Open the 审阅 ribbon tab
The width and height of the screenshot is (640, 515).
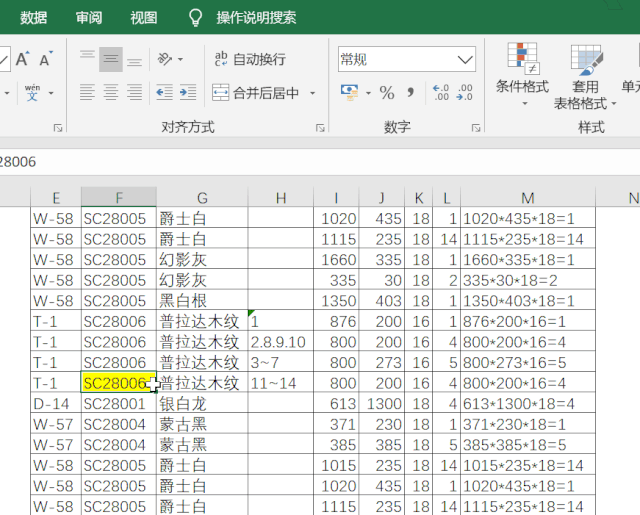point(89,18)
